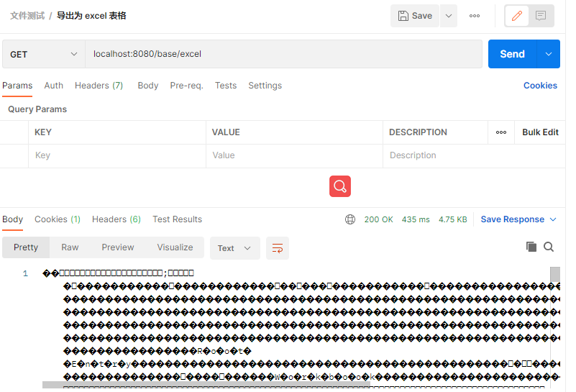Expand the Save Response chevron
Viewport: 576px width, 392px height.
pos(553,219)
